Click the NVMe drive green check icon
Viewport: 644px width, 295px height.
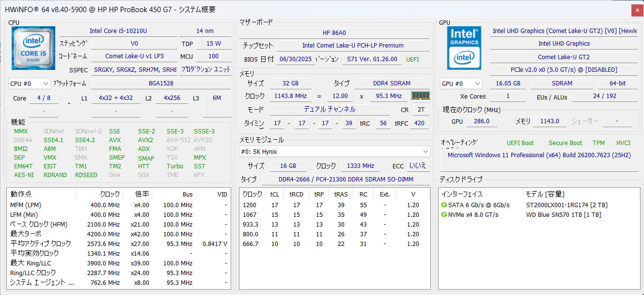point(444,215)
